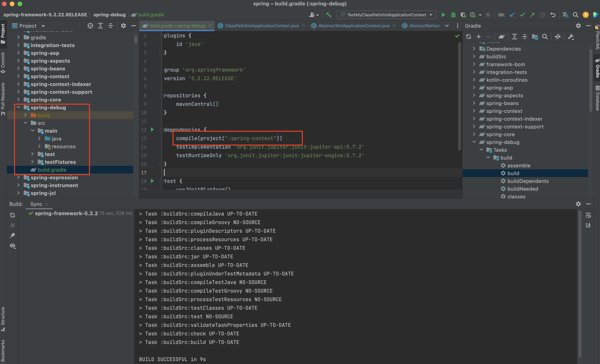Open the Commit tool window tab
Screen dimensions: 600x364
3,62
